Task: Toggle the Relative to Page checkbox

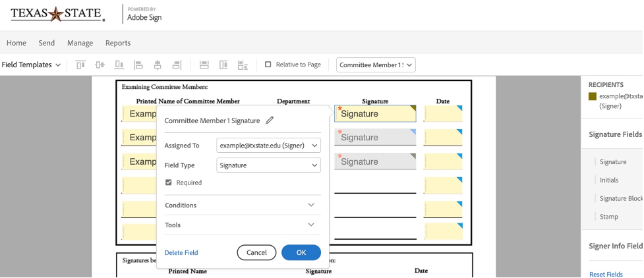Action: click(x=268, y=65)
